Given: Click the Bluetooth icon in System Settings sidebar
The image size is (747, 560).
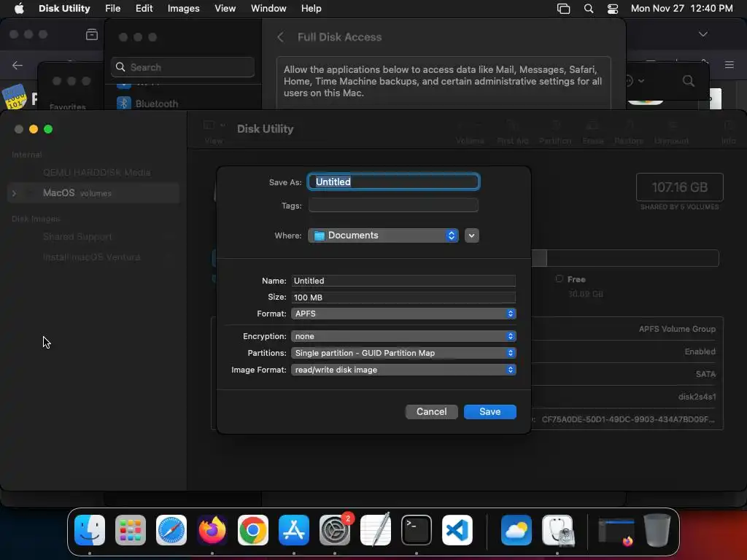Looking at the screenshot, I should 124,104.
